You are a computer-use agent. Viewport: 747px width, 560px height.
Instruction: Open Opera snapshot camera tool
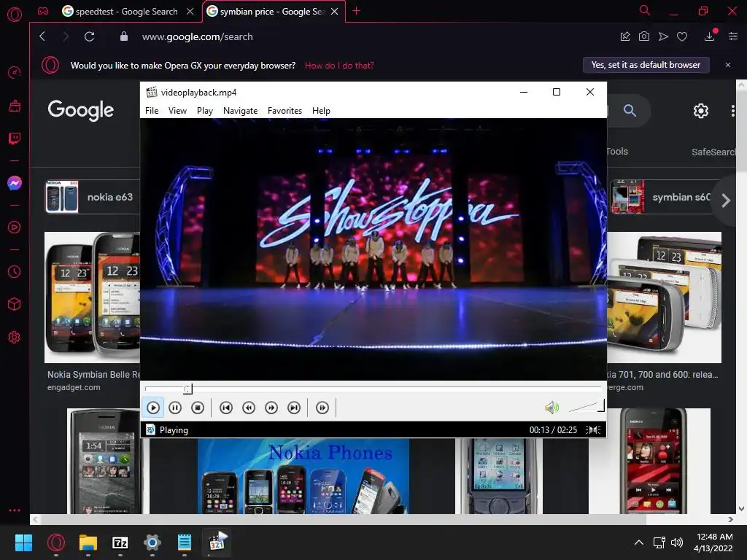[x=644, y=36]
